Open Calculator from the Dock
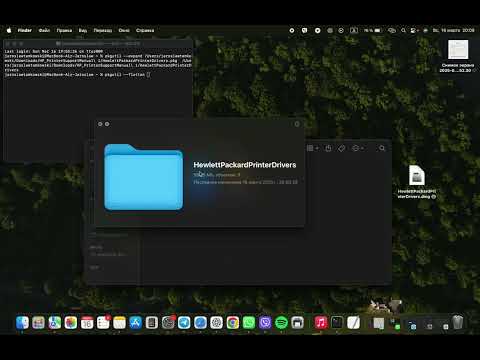Viewport: 480px width, 360px height. 152,323
